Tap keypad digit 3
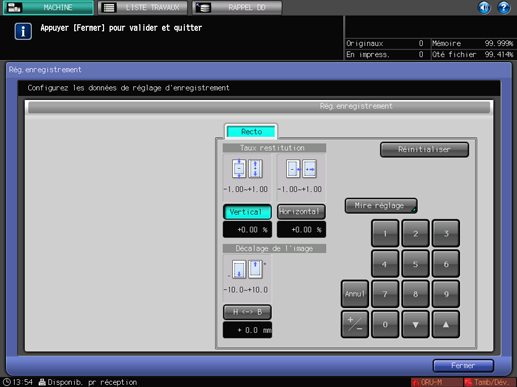 [x=446, y=233]
